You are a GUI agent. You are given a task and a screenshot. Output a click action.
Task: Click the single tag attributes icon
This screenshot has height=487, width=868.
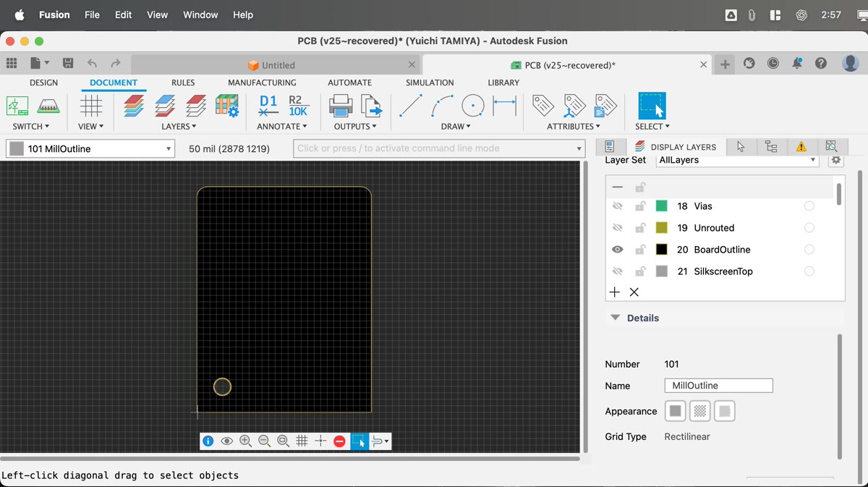543,106
